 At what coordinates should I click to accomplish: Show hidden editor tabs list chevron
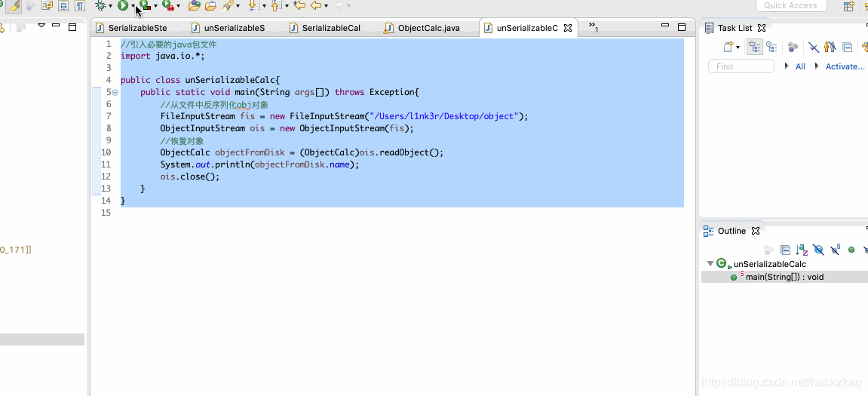coord(593,26)
